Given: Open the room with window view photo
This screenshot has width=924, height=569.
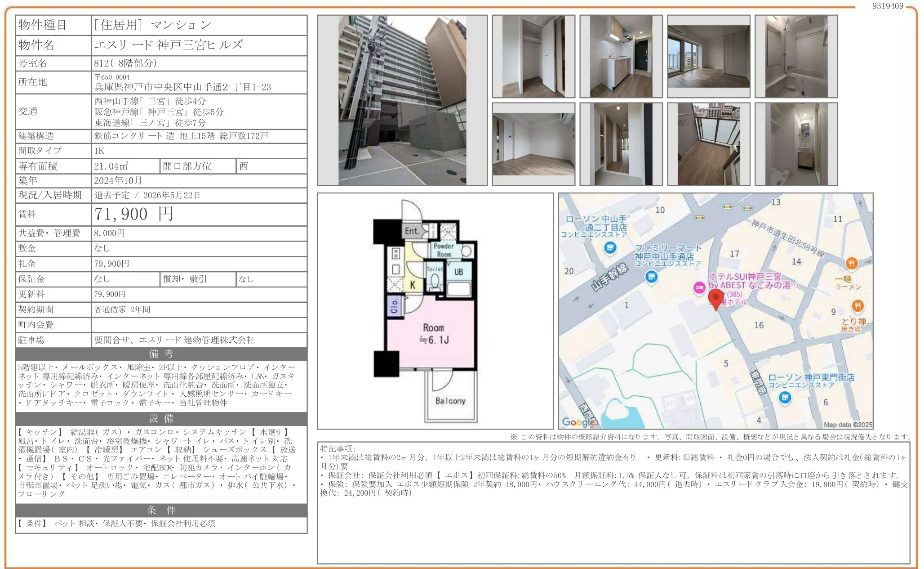Looking at the screenshot, I should coord(708,56).
